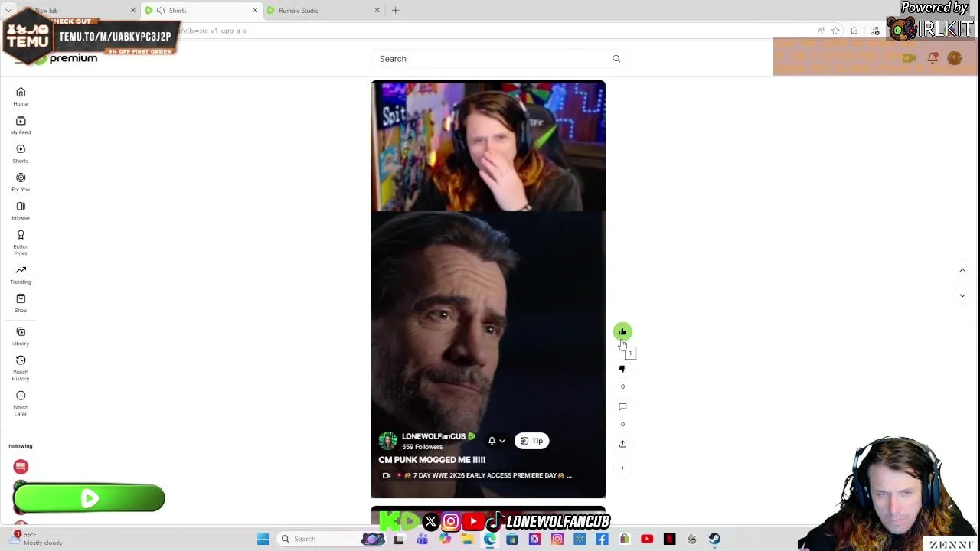Close the Shorts browser tab
980x551 pixels.
click(255, 11)
